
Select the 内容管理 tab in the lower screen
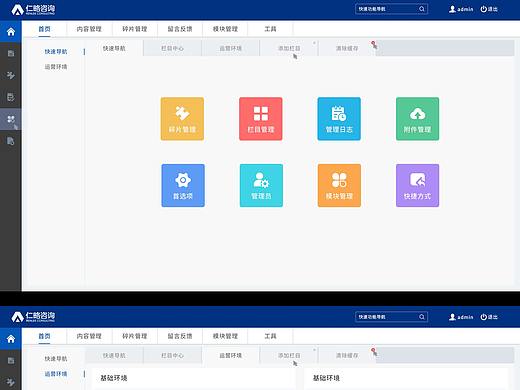pos(89,336)
